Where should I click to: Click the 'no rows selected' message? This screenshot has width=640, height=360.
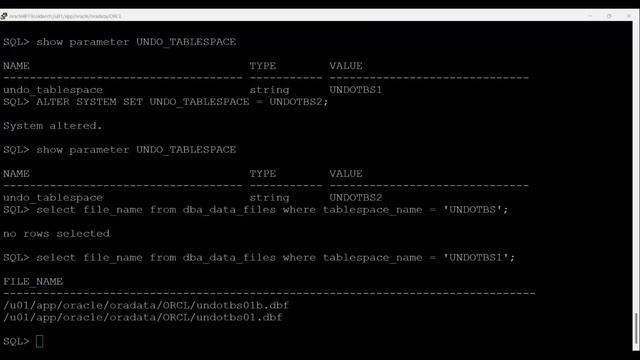click(x=56, y=233)
